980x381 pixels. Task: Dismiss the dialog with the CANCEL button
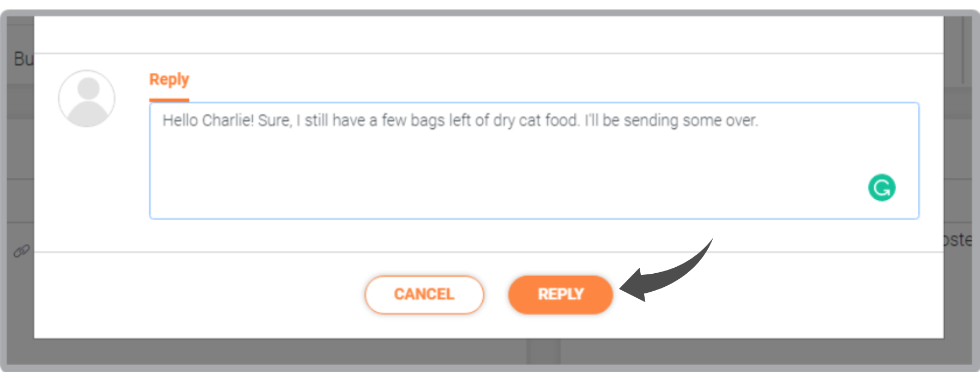424,294
